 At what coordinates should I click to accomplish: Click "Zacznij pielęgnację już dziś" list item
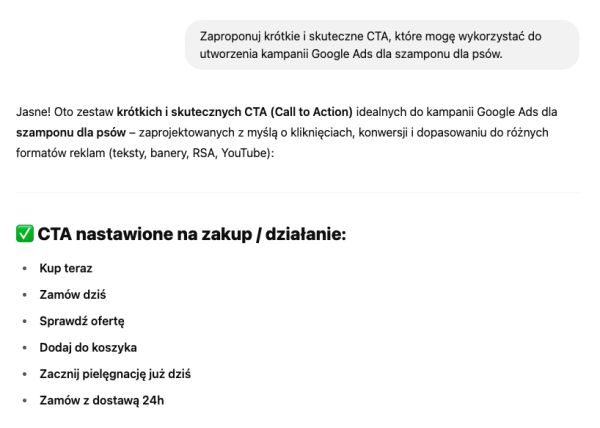point(115,374)
